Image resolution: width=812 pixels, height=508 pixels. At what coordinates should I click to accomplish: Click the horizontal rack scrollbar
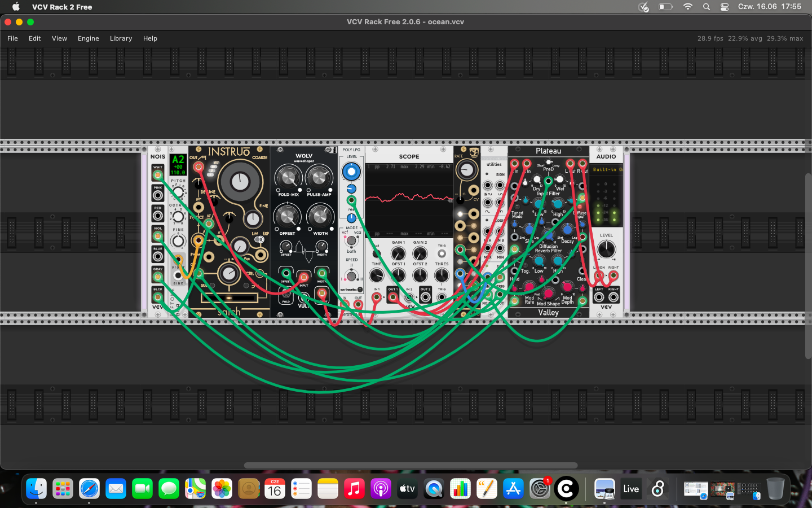click(411, 466)
